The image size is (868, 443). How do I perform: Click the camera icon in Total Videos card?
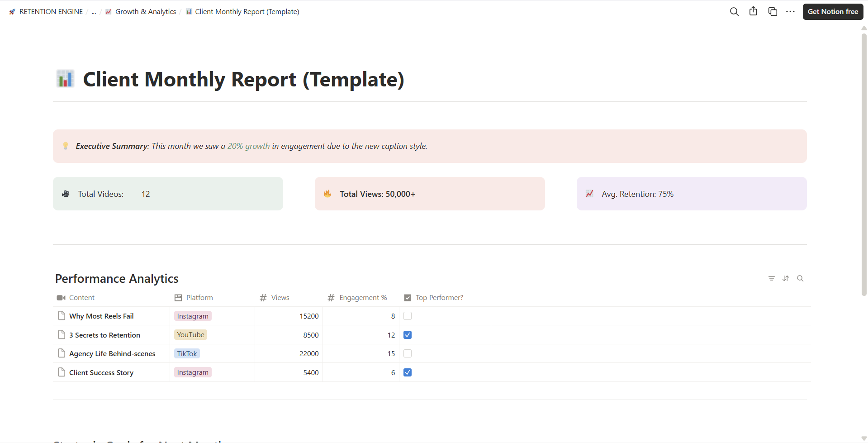[x=66, y=194]
